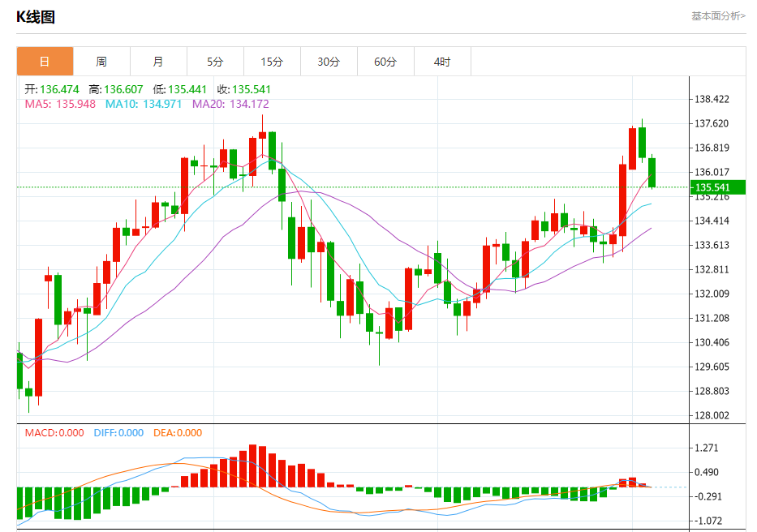Click the 0.490 MACD axis label
757x532 pixels.
coord(707,472)
